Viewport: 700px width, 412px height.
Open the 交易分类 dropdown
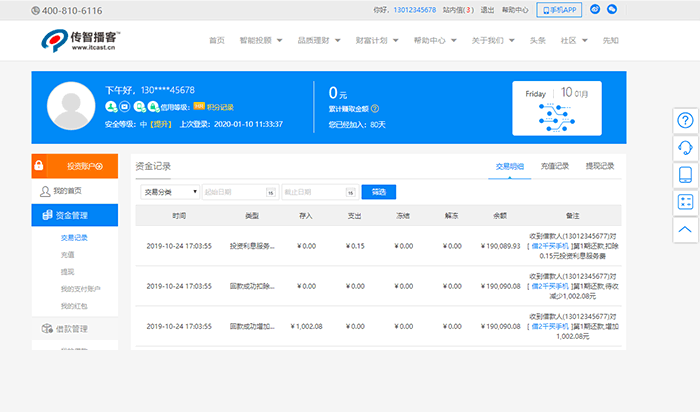[x=168, y=191]
